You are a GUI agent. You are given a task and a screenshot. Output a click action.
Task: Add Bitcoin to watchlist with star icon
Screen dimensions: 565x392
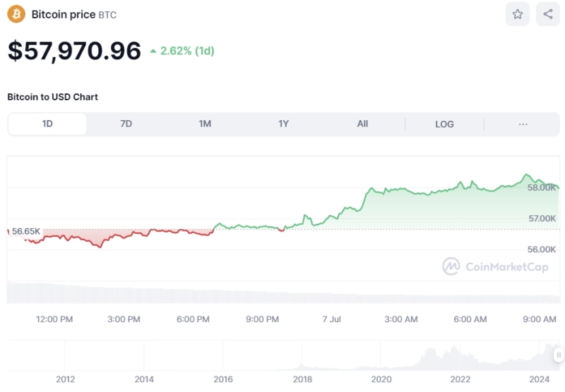[x=518, y=14]
